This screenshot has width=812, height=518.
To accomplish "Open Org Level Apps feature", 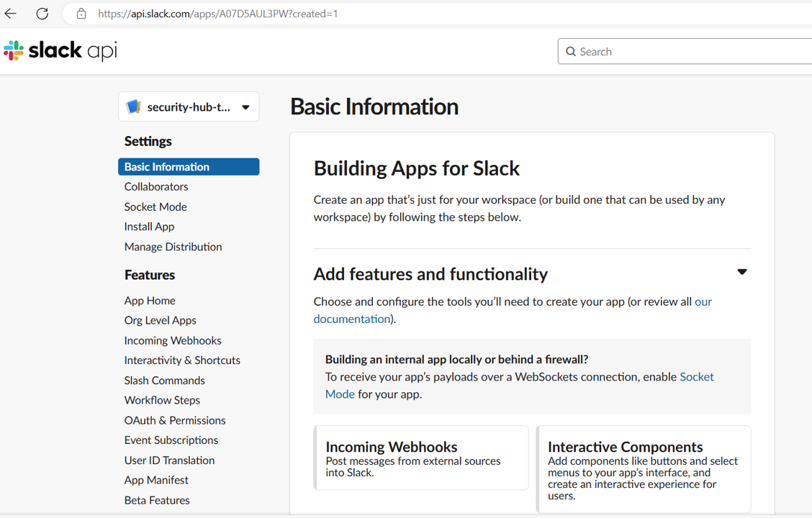I will point(160,320).
